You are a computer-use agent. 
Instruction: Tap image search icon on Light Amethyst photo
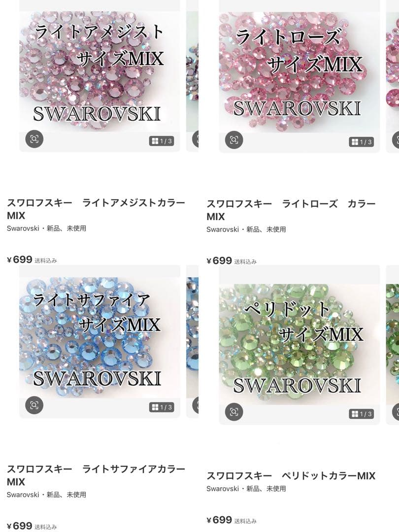[34, 139]
